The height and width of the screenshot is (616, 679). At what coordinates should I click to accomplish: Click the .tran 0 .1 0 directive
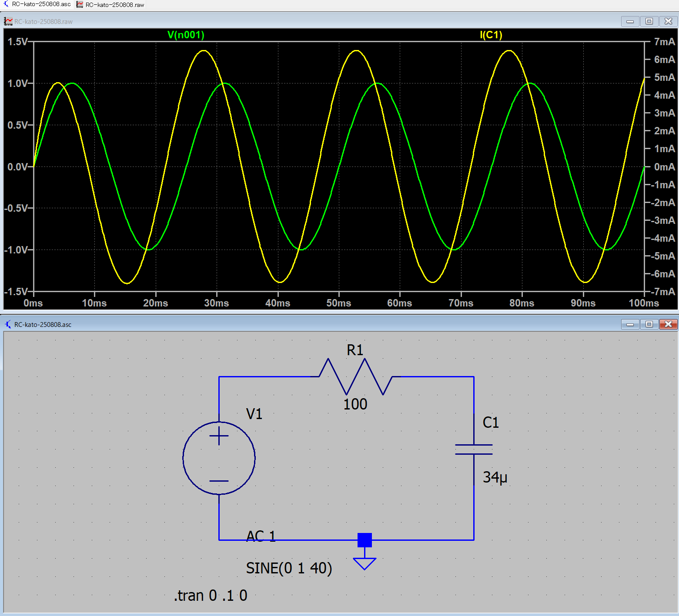(x=211, y=595)
